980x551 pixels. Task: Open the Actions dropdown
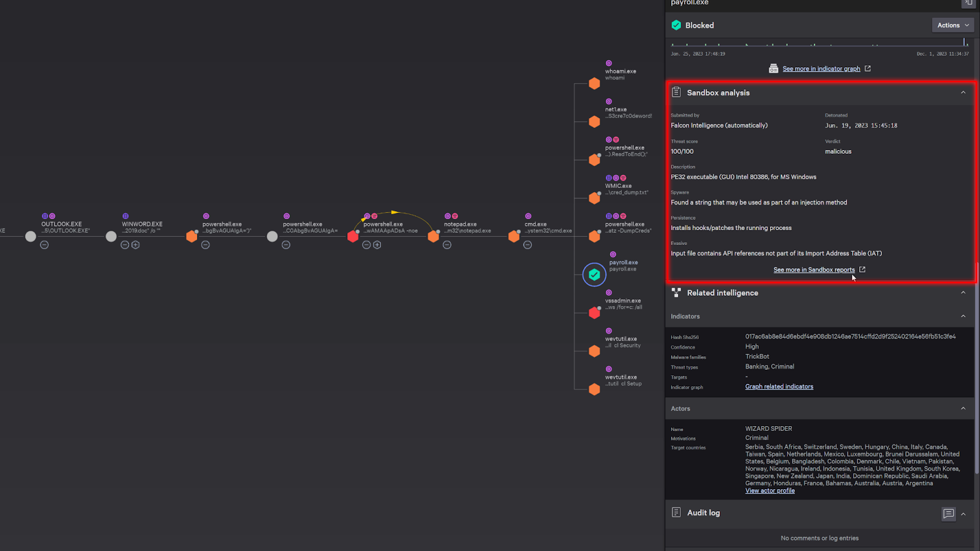pyautogui.click(x=953, y=25)
